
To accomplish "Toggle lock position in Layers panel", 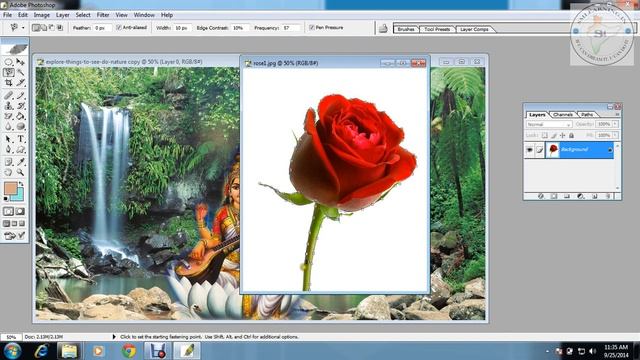I will pyautogui.click(x=562, y=135).
